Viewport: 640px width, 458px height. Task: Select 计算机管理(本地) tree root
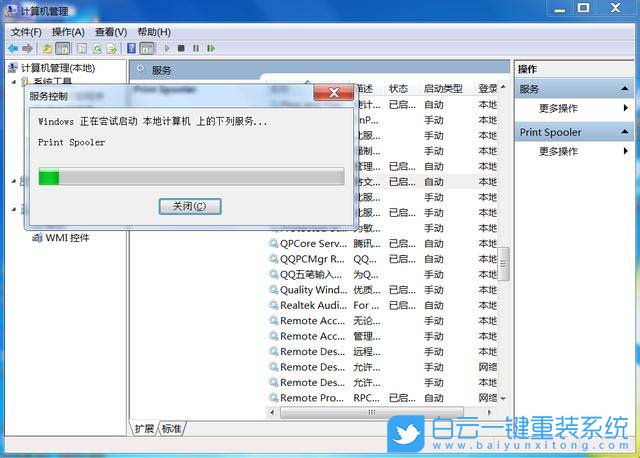(58, 68)
